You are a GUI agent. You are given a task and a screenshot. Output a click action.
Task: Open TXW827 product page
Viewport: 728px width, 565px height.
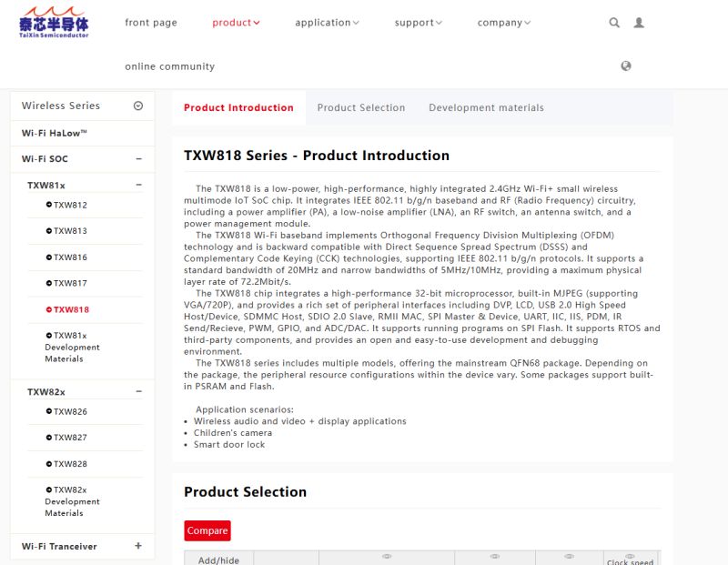[x=70, y=438]
